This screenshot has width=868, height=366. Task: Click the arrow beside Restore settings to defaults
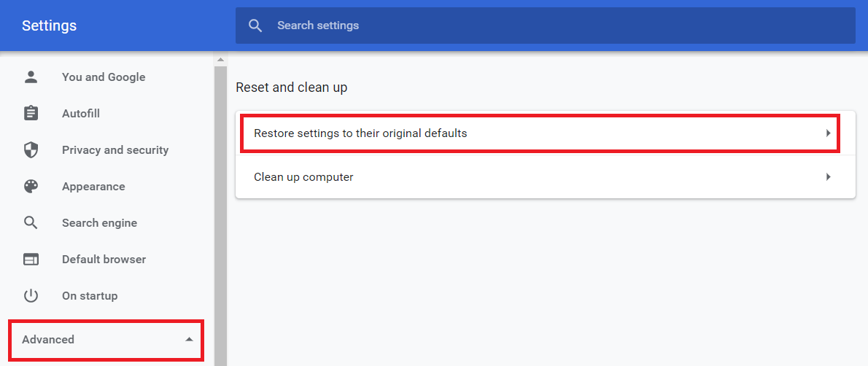pyautogui.click(x=829, y=133)
